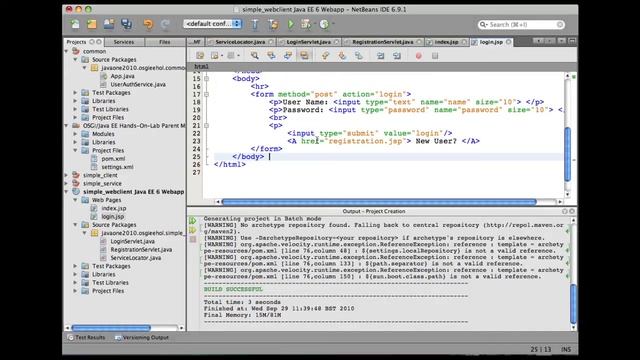The image size is (640, 360).
Task: Click the New File toolbar icon
Action: coord(75,24)
